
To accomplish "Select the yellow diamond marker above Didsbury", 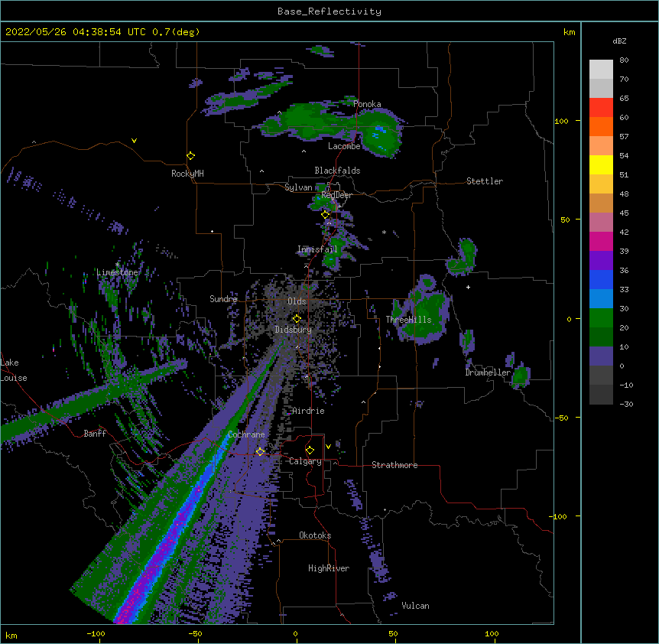I will pos(297,318).
